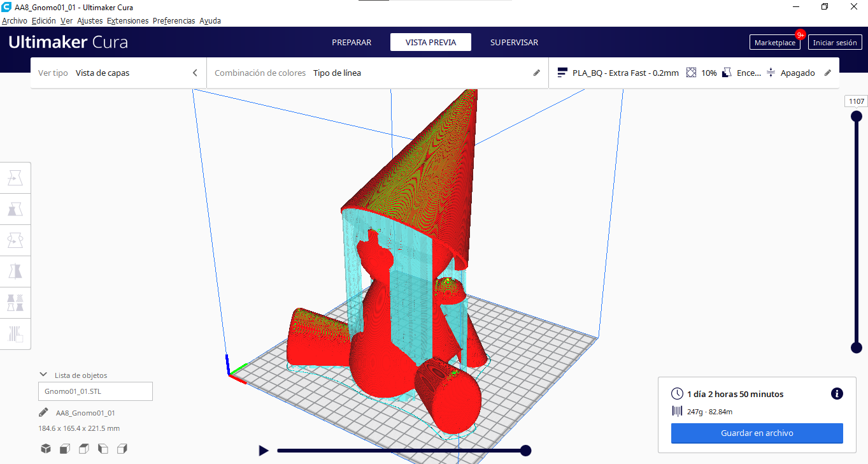
Task: Switch to front view cube icon
Action: [x=64, y=449]
